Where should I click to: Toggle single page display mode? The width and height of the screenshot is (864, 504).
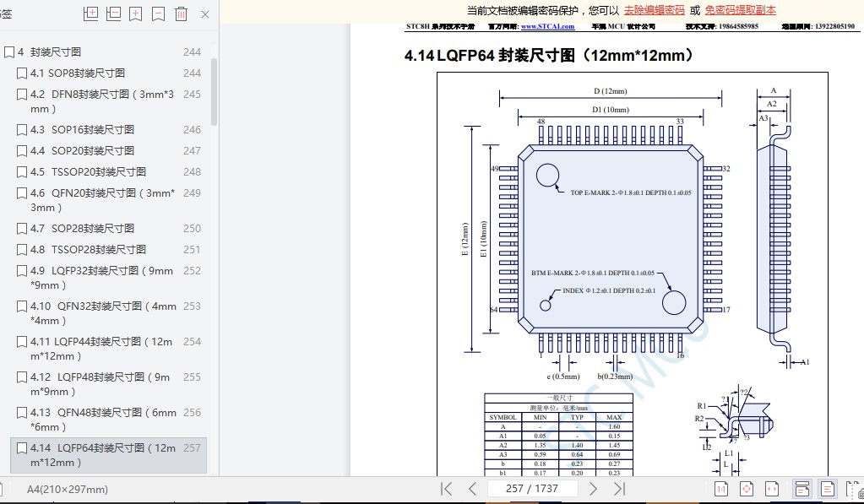tap(827, 489)
